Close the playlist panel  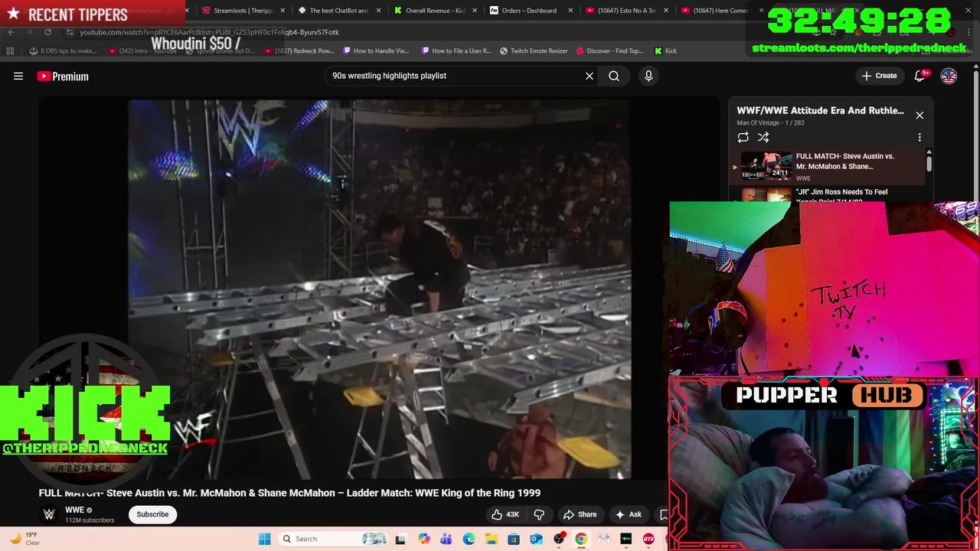(x=920, y=115)
